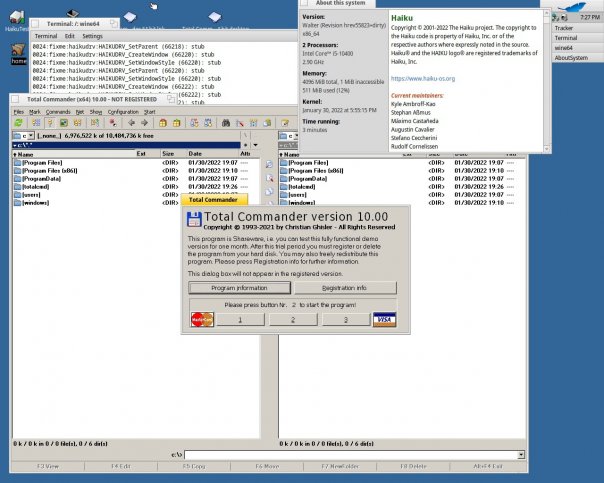Viewport: 604px width, 483px height.
Task: Open the Notepad icon at toolbar end
Action: (x=285, y=123)
